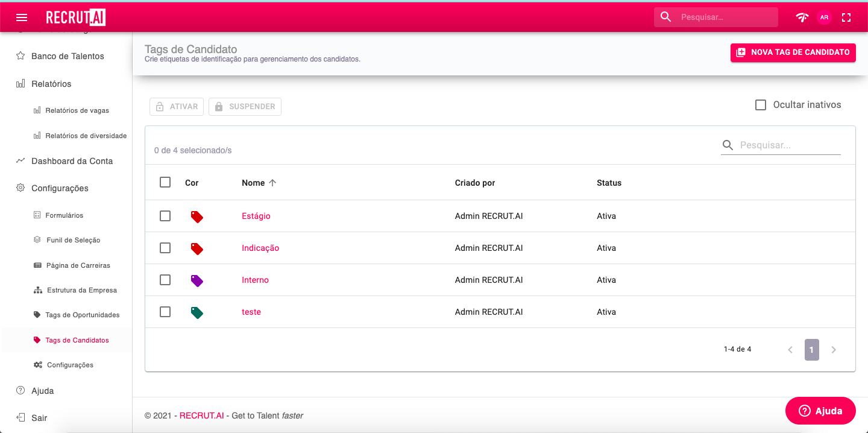Sort by Nome column arrow
This screenshot has height=433, width=868.
272,183
